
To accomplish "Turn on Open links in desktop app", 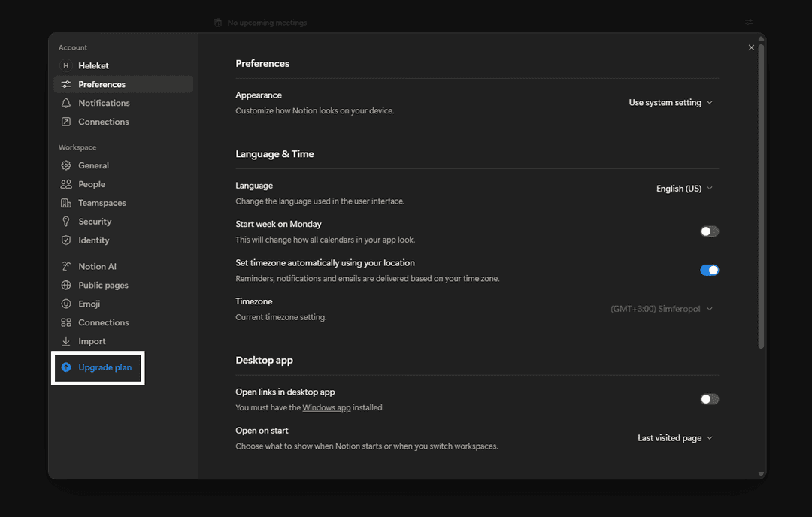I will click(x=709, y=399).
